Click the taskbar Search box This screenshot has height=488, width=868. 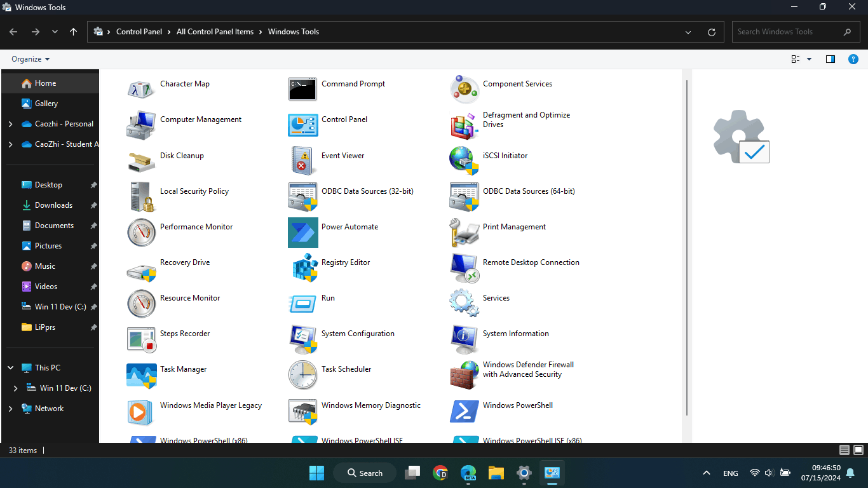(366, 473)
